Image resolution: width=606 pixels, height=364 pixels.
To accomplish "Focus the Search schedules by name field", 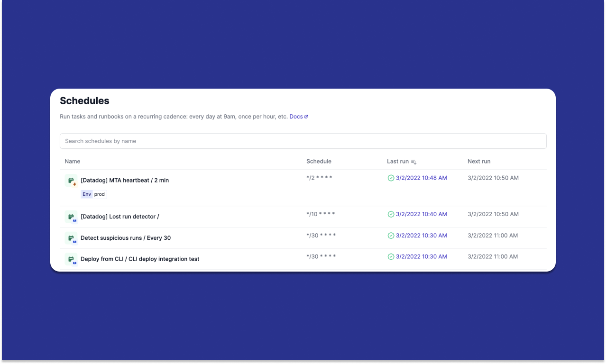I will coord(303,141).
